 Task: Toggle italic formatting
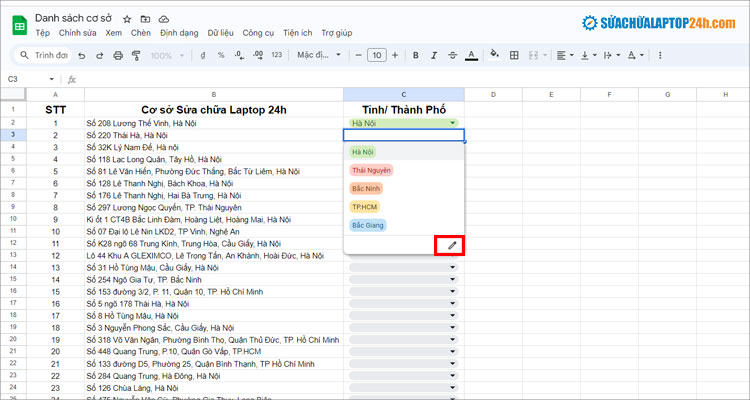pos(434,56)
